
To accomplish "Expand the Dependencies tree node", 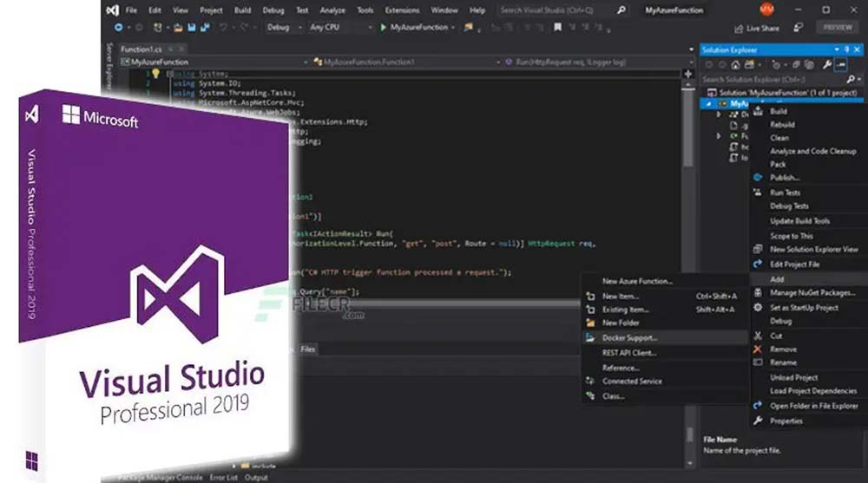I will [x=719, y=114].
